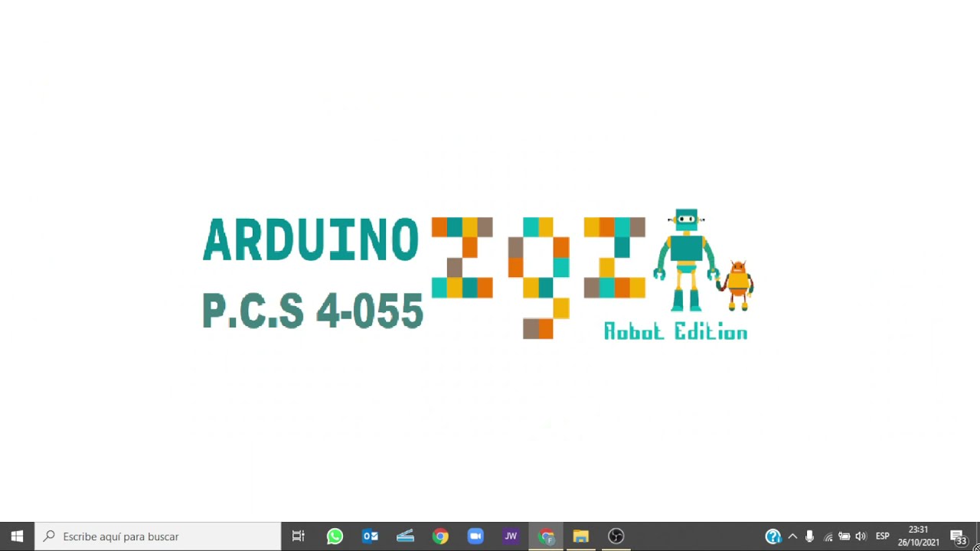Open Task View from the taskbar
The width and height of the screenshot is (980, 551).
point(299,536)
